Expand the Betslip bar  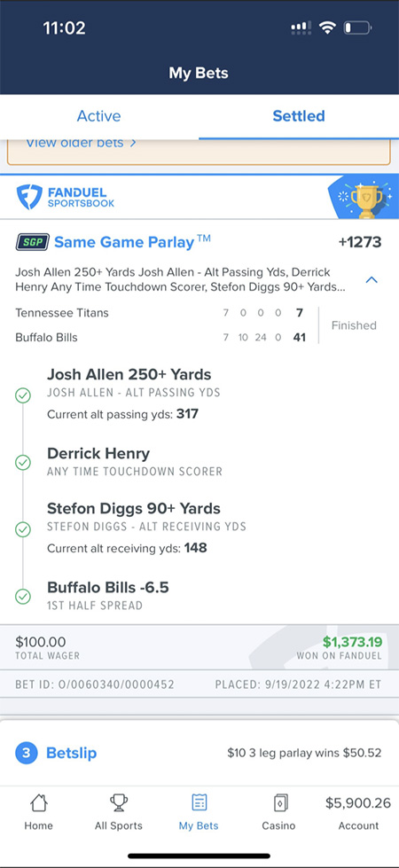tap(199, 753)
